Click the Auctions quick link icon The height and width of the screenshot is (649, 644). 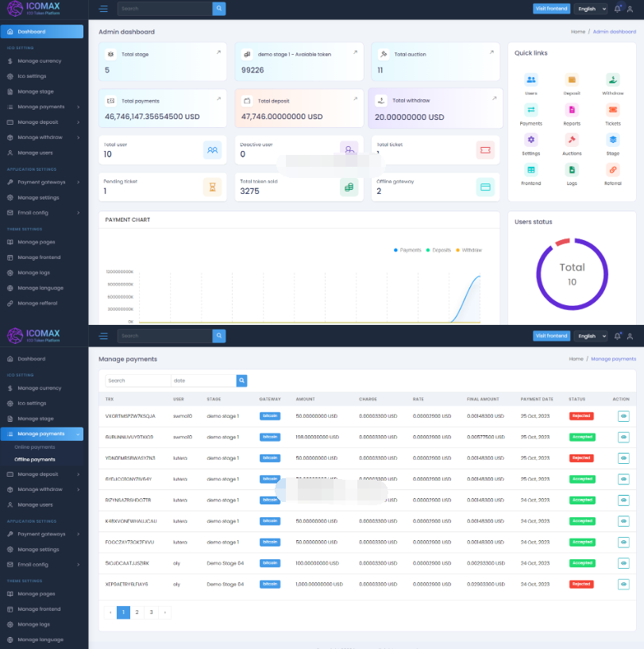pos(572,140)
